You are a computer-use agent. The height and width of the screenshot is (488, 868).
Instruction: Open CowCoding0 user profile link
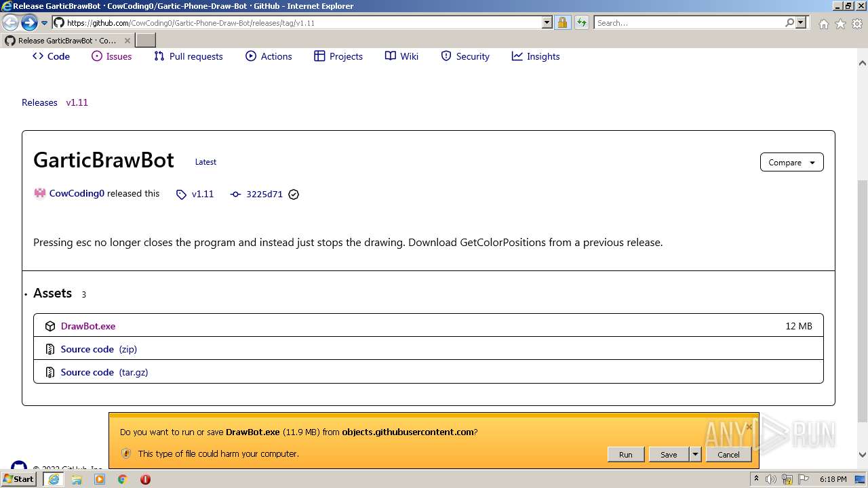(77, 193)
